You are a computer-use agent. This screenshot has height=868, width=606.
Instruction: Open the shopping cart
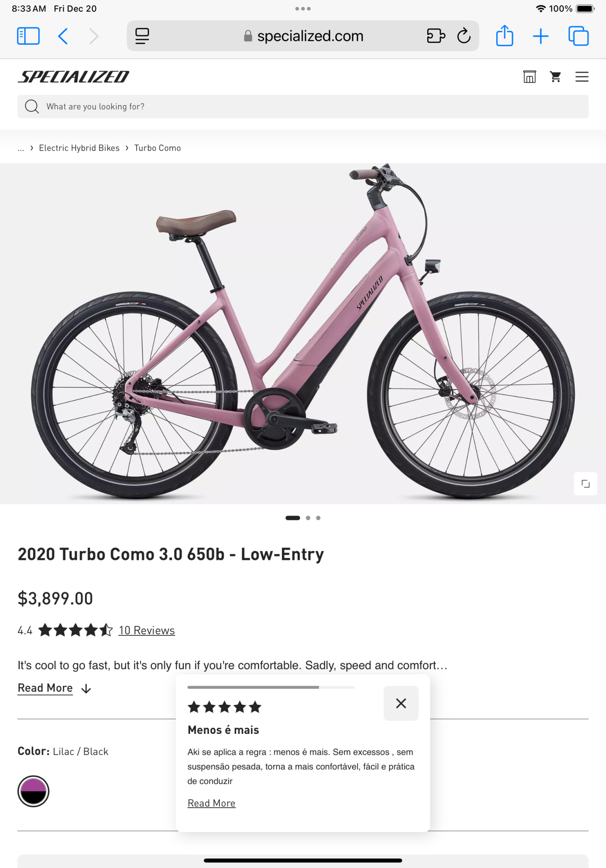pos(556,77)
